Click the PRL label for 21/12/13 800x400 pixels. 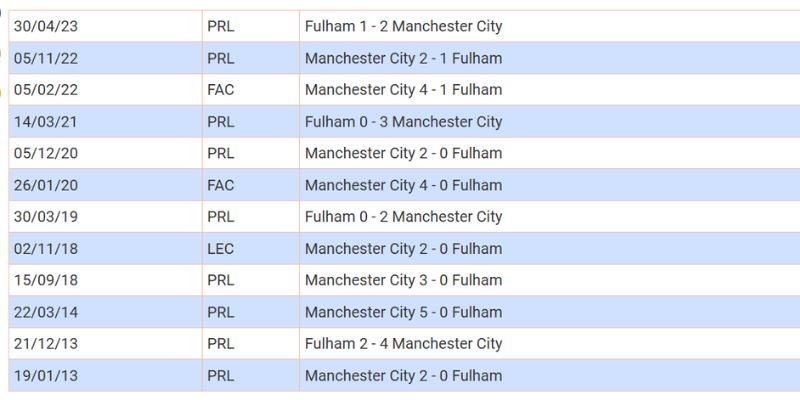click(220, 344)
